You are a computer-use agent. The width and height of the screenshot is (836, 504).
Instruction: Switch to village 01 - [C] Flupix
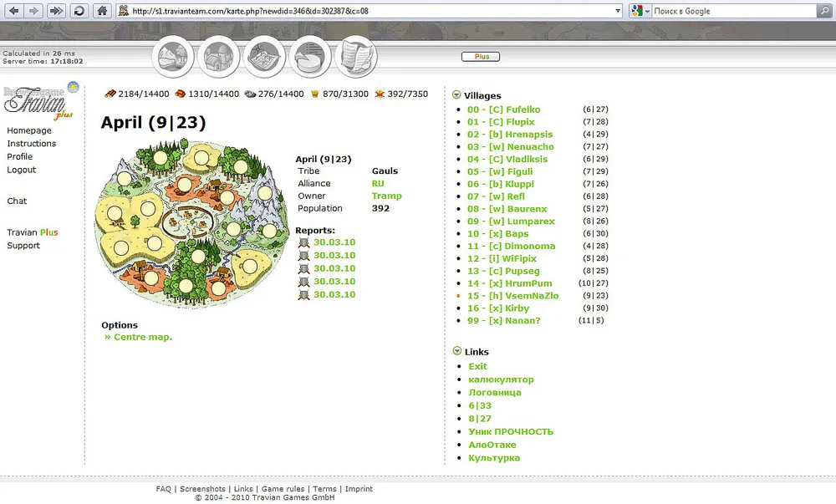point(501,122)
